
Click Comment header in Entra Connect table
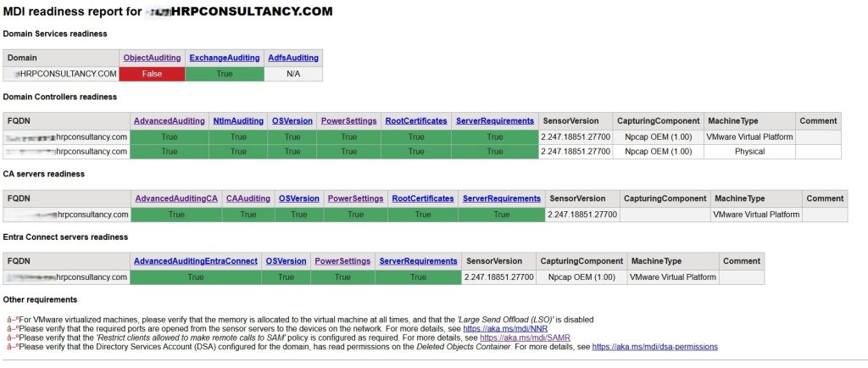coord(742,260)
